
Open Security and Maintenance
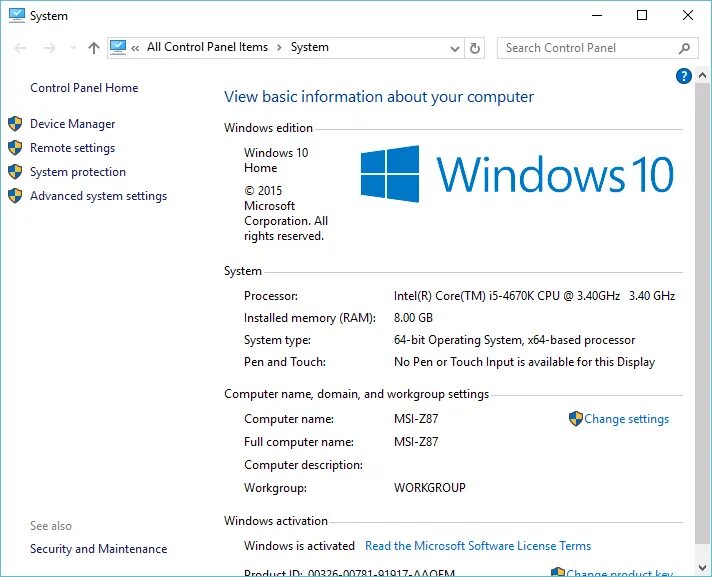tap(99, 549)
